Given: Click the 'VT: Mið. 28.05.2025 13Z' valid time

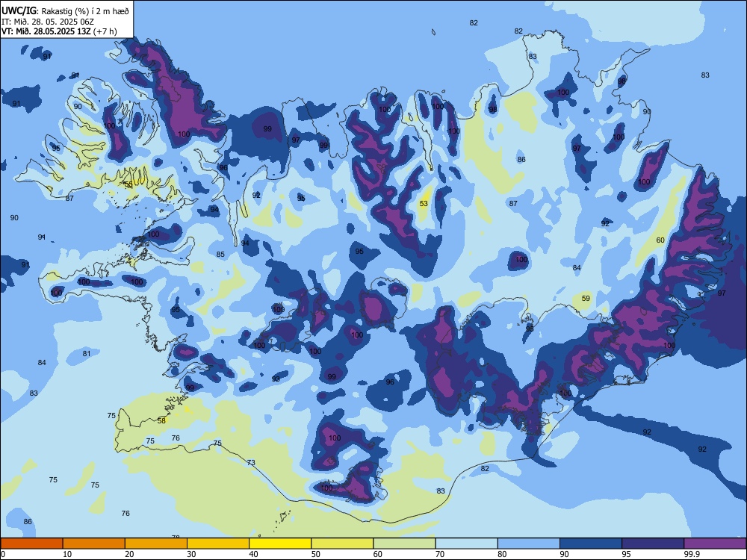Looking at the screenshot, I should click(46, 31).
